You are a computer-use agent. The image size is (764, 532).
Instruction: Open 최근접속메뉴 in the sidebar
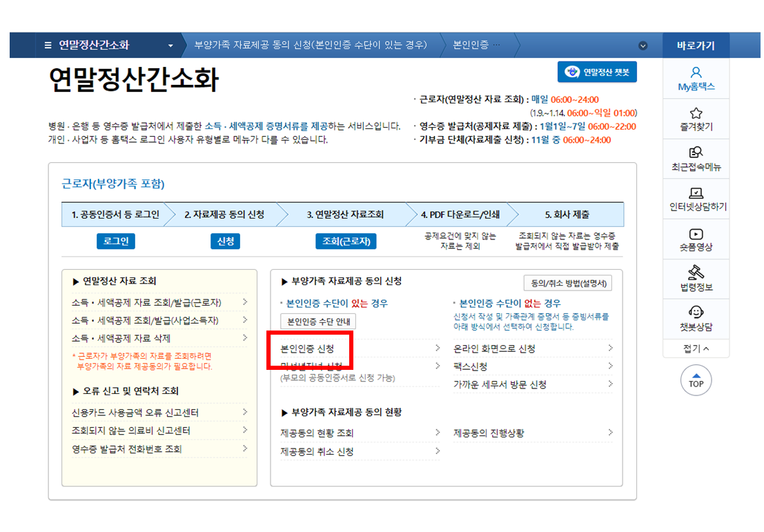[x=696, y=159]
